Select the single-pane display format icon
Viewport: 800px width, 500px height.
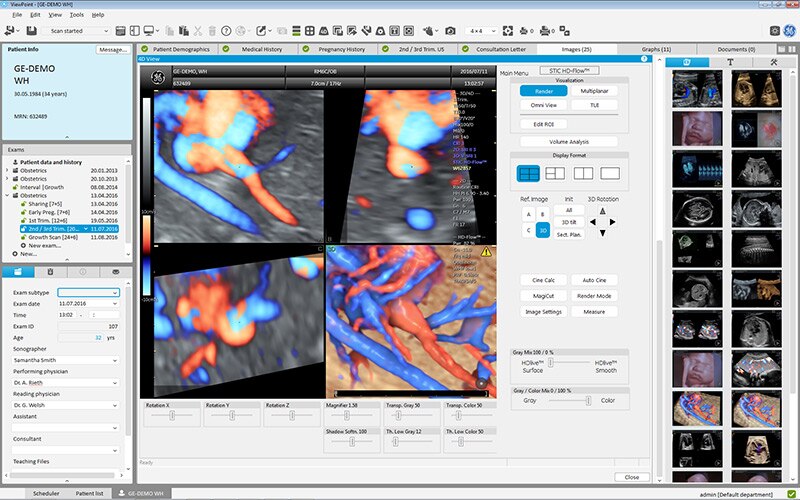point(610,174)
